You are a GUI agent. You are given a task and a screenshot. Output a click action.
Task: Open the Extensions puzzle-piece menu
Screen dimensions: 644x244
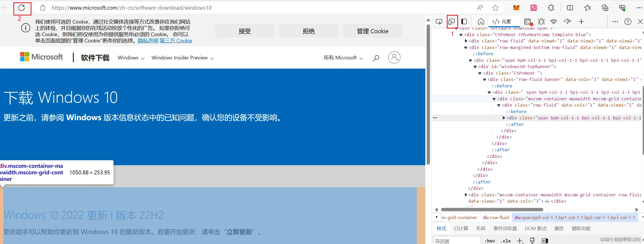pos(551,8)
